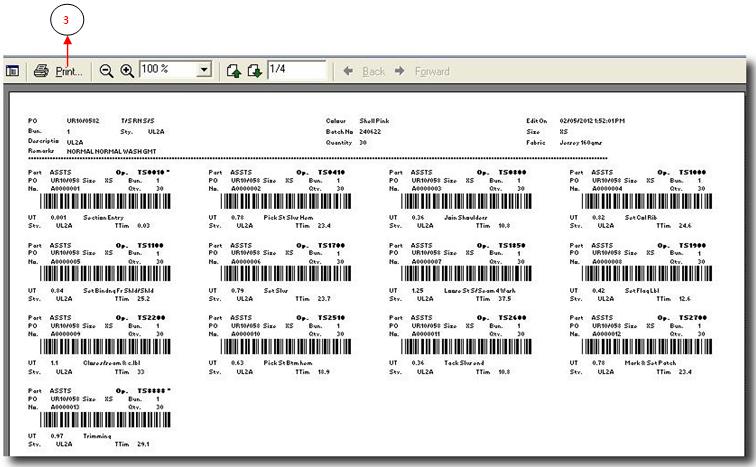Screen dimensions: 756x467
Task: Click the circled number 3 callout
Action: click(67, 19)
